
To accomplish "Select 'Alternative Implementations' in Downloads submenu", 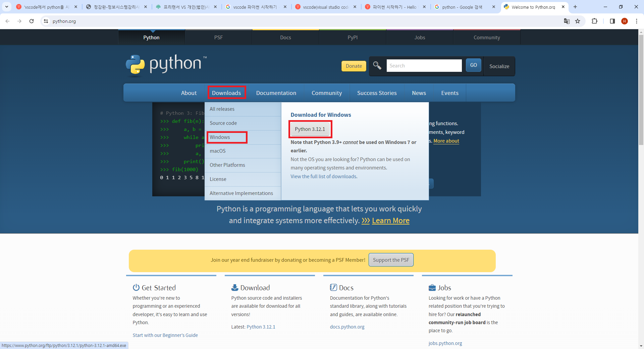I will (243, 193).
